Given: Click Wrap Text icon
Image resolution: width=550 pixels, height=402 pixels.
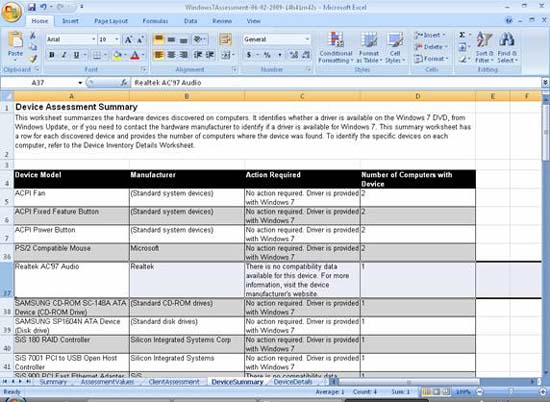Looking at the screenshot, I should point(225,39).
